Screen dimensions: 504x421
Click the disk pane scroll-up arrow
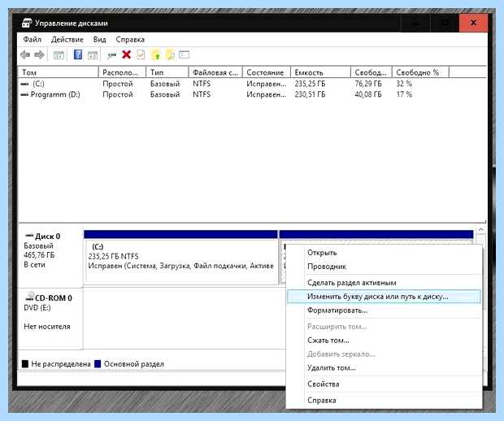pos(481,229)
